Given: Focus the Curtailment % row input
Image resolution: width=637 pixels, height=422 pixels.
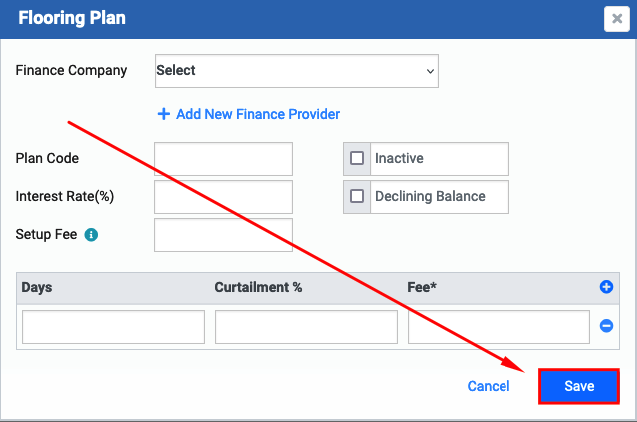Looking at the screenshot, I should point(306,327).
